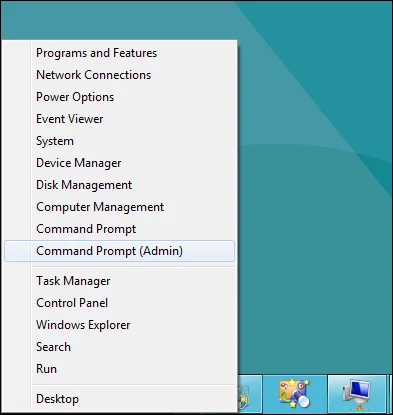This screenshot has width=393, height=415.
Task: Open Computer Management
Action: [x=100, y=207]
